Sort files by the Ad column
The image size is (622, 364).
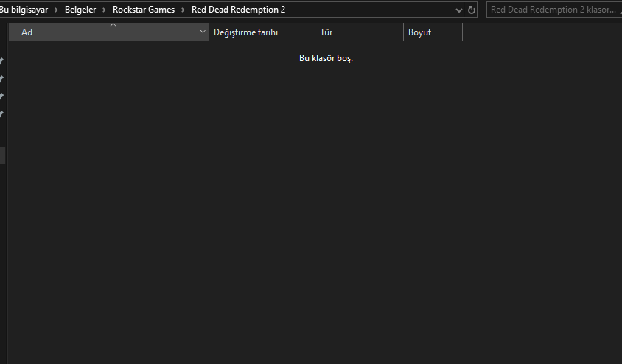coord(103,32)
